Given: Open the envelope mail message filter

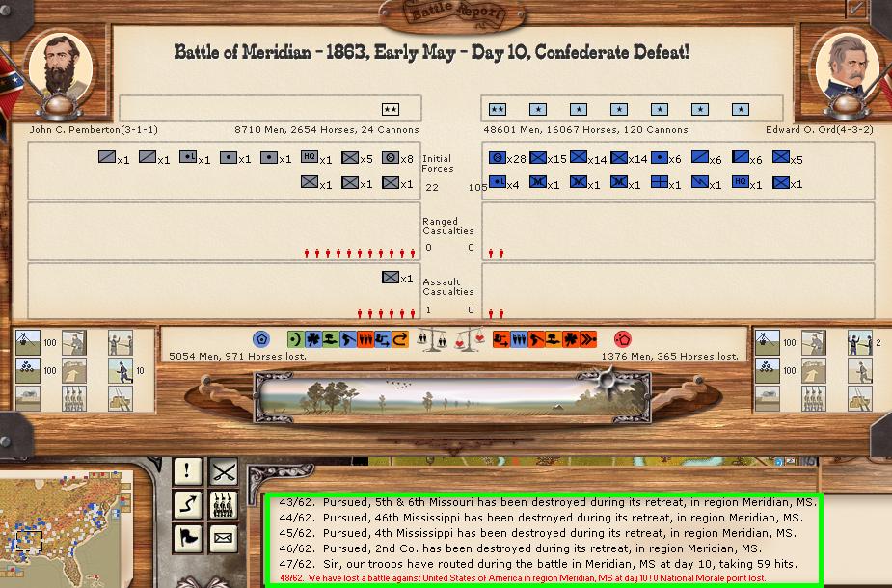Looking at the screenshot, I should (x=224, y=537).
